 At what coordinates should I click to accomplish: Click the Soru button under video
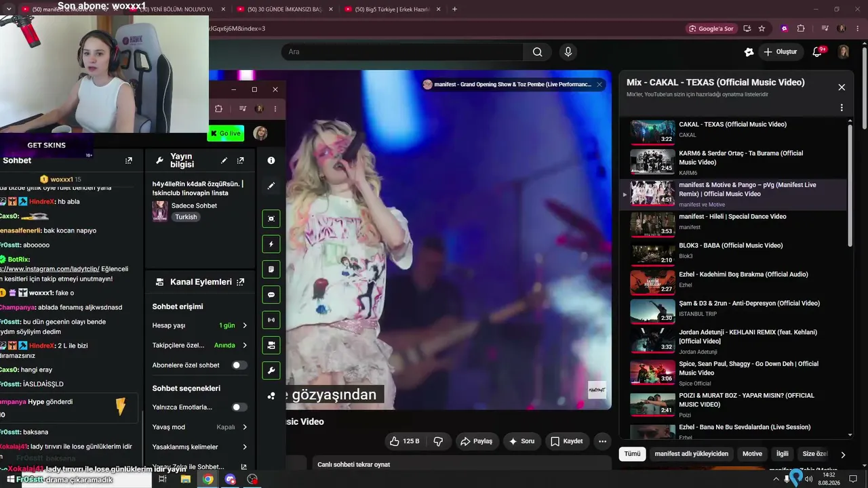pyautogui.click(x=521, y=441)
